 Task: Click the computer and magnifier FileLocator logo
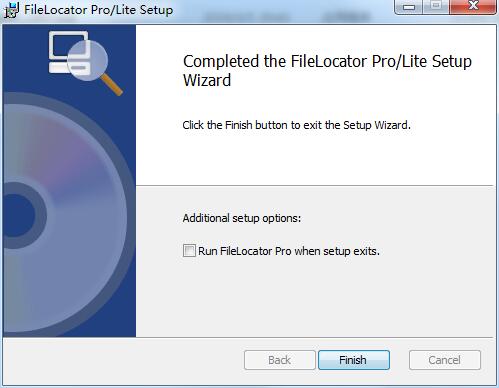coord(85,63)
